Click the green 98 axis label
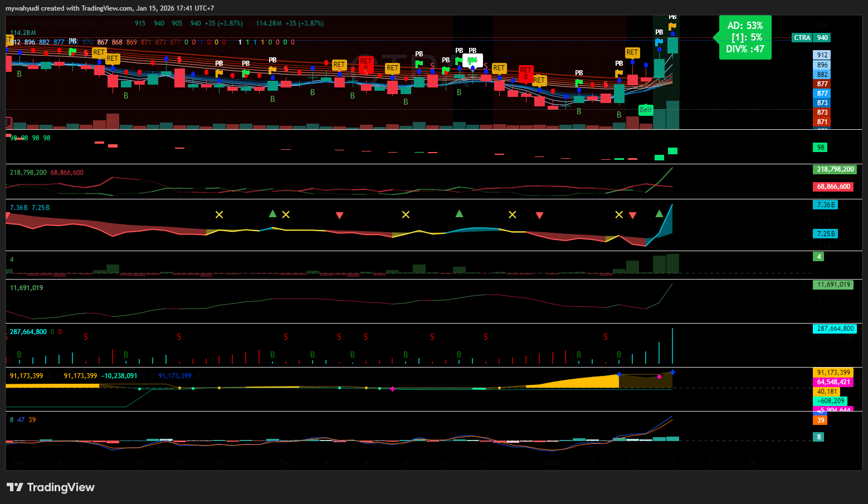The height and width of the screenshot is (504, 868). point(820,148)
